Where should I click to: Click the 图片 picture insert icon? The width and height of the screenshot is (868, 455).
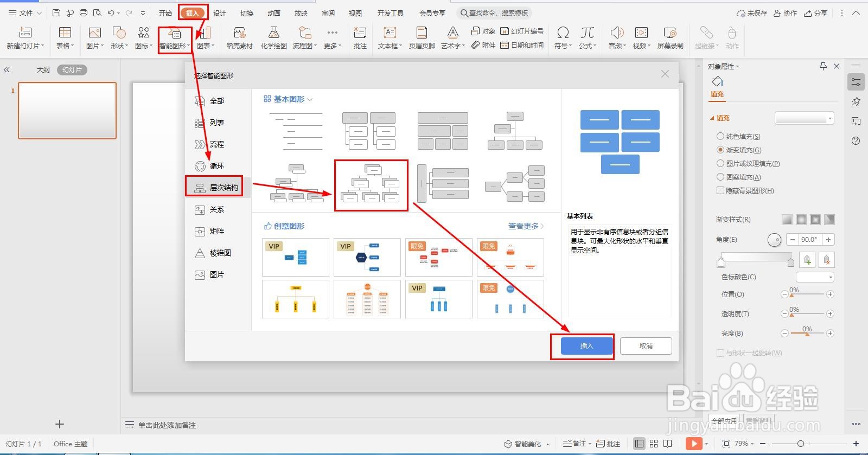tap(94, 33)
